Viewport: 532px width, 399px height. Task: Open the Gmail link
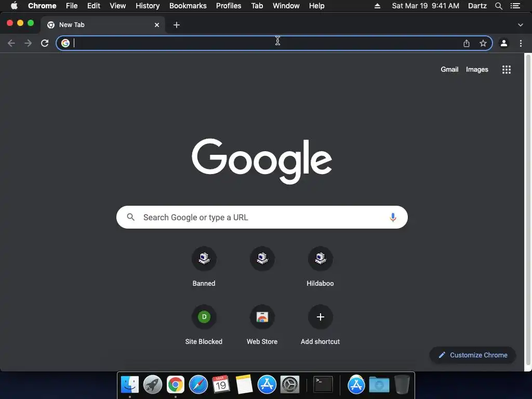coord(449,70)
